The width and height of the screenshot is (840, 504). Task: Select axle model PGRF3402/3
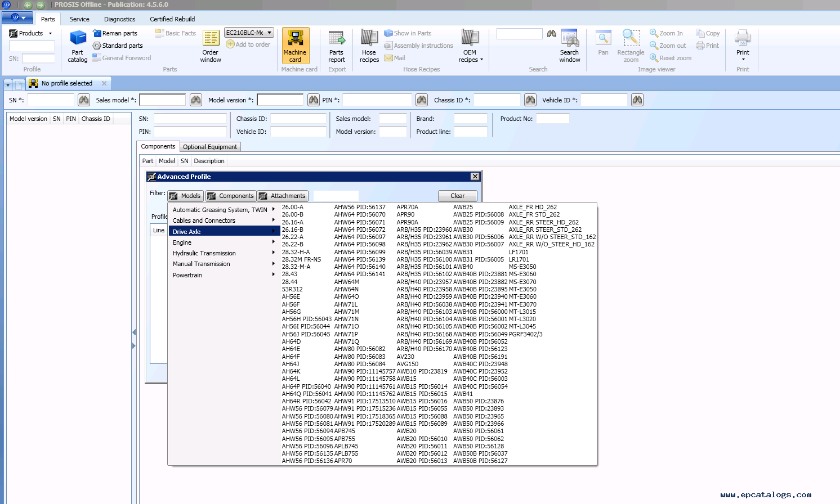(x=526, y=334)
